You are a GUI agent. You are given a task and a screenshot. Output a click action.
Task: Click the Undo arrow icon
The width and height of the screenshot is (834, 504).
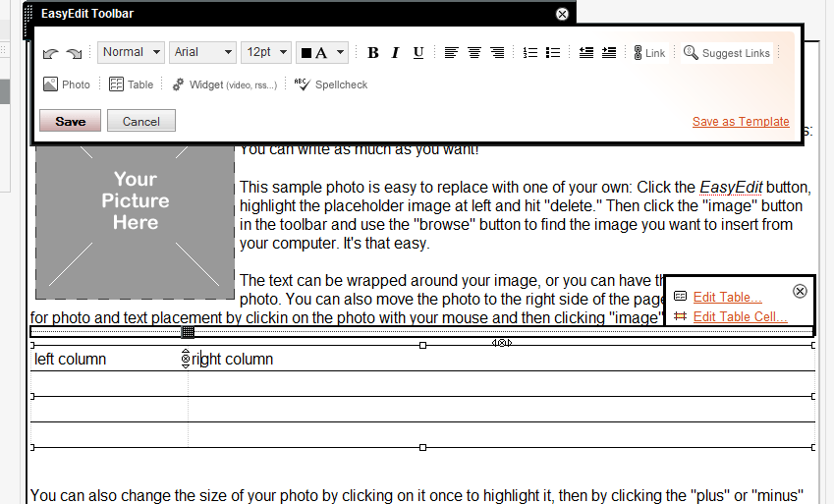51,53
